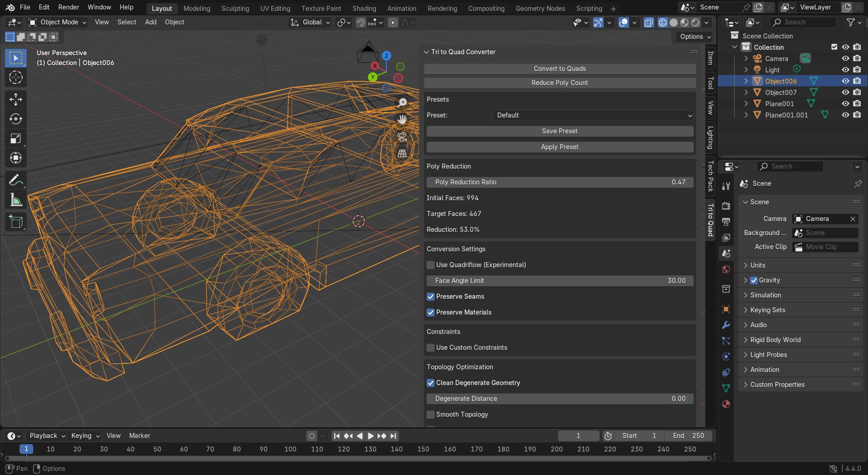Open the Object Mode dropdown
This screenshot has width=868, height=475.
pyautogui.click(x=57, y=22)
